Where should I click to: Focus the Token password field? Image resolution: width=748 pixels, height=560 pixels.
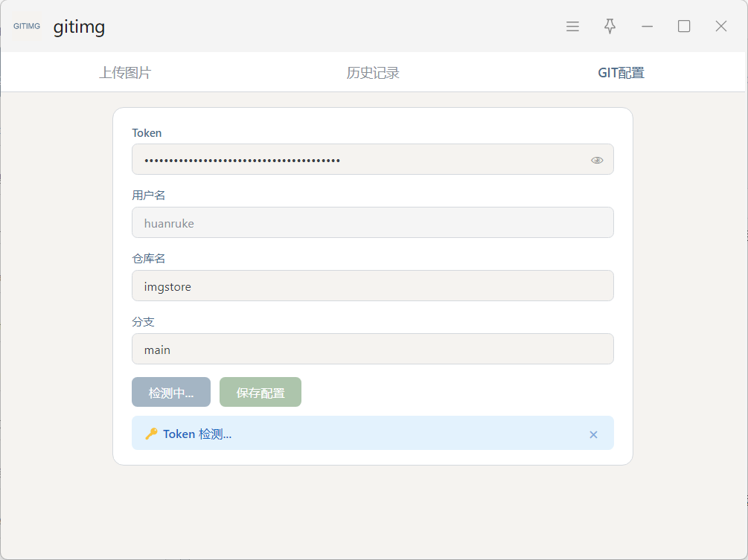[x=373, y=159]
